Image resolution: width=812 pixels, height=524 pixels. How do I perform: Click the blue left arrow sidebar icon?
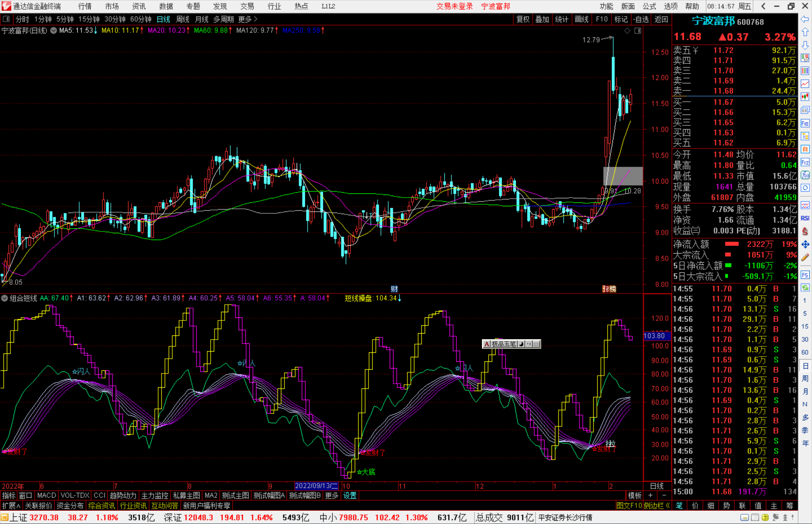805,19
